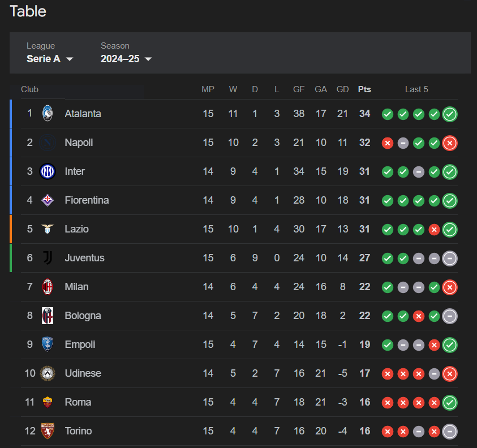Viewport: 477px width, 448px height.
Task: Click the Bologna club crest
Action: pos(48,316)
